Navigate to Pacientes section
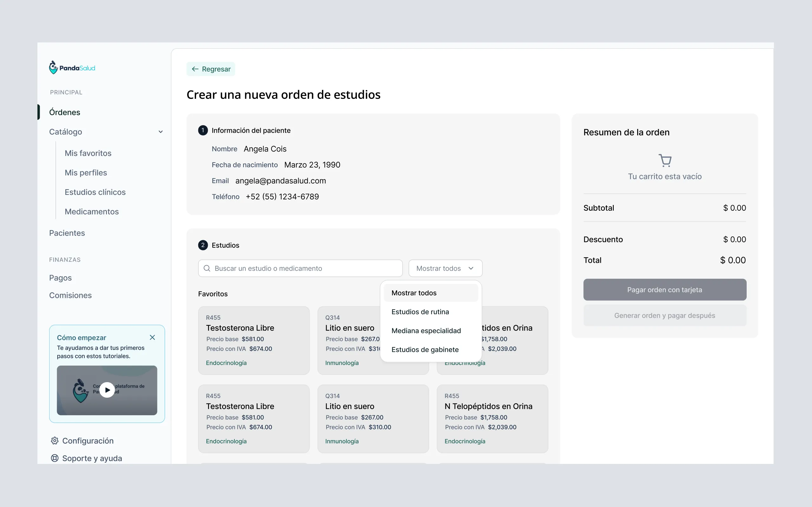Screen dimensions: 812x507 point(67,233)
